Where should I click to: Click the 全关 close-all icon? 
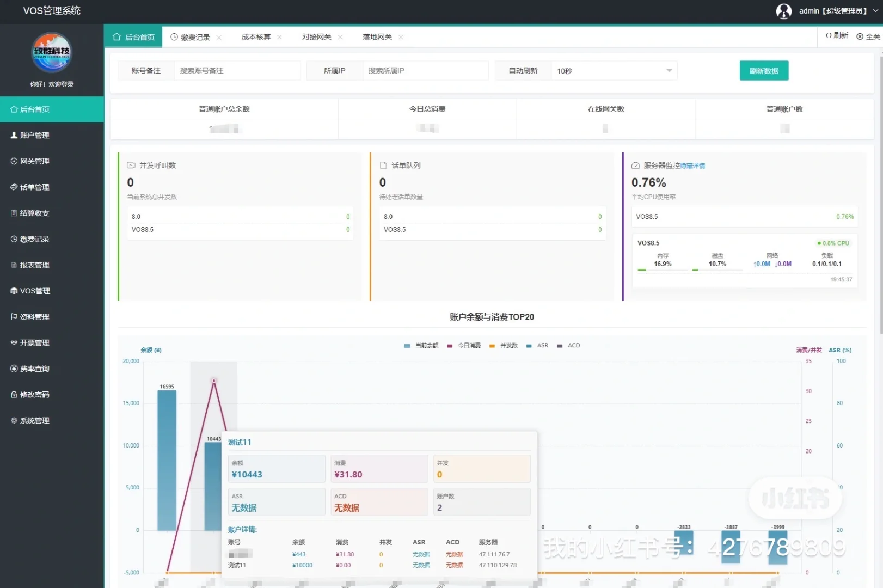[860, 36]
